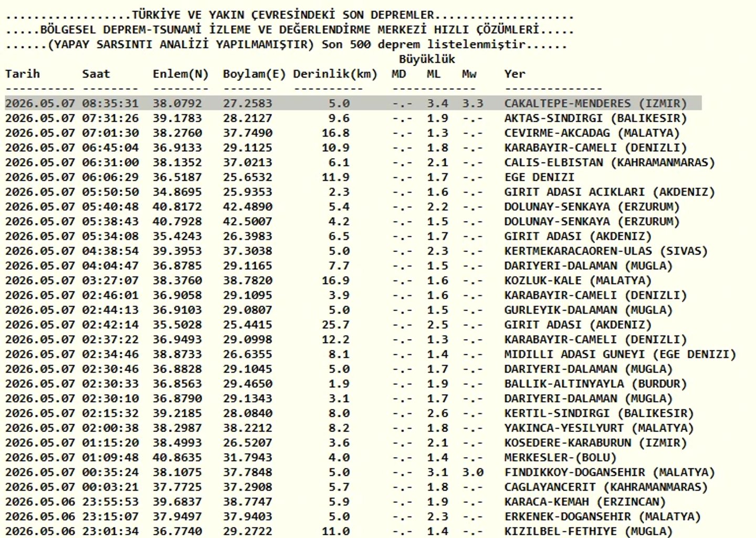Click the time value 23:01:34
This screenshot has height=538, width=756.
(x=110, y=531)
